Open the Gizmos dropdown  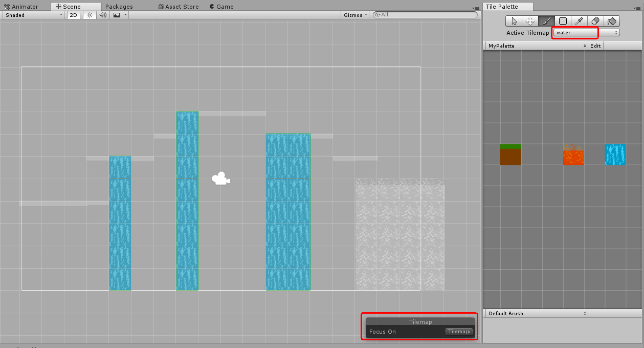[x=356, y=15]
